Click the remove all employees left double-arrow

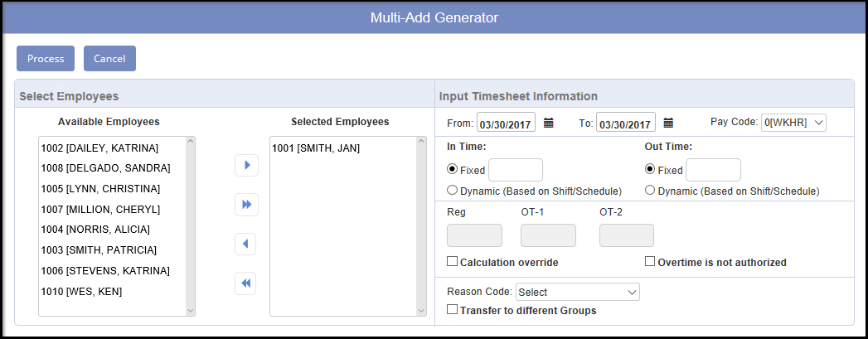point(246,283)
